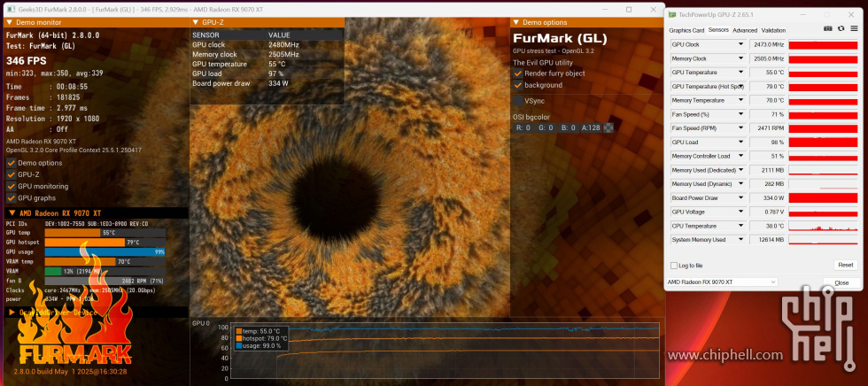868x386 pixels.
Task: Open the GPU Temperature sensor dropdown
Action: point(740,73)
